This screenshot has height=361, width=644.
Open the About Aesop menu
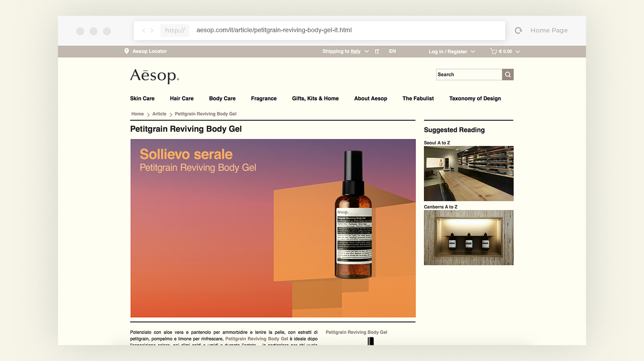coord(371,98)
